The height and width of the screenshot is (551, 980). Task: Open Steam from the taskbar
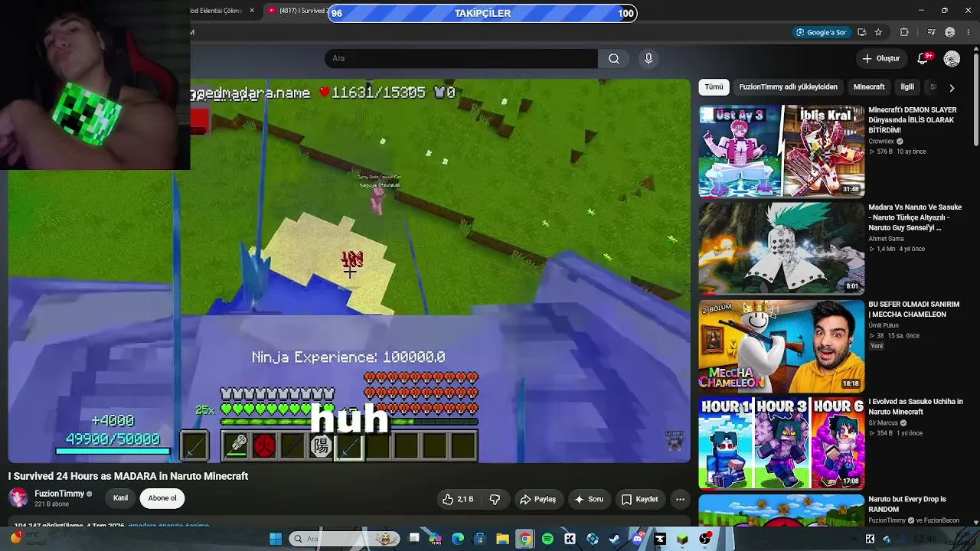(x=614, y=539)
